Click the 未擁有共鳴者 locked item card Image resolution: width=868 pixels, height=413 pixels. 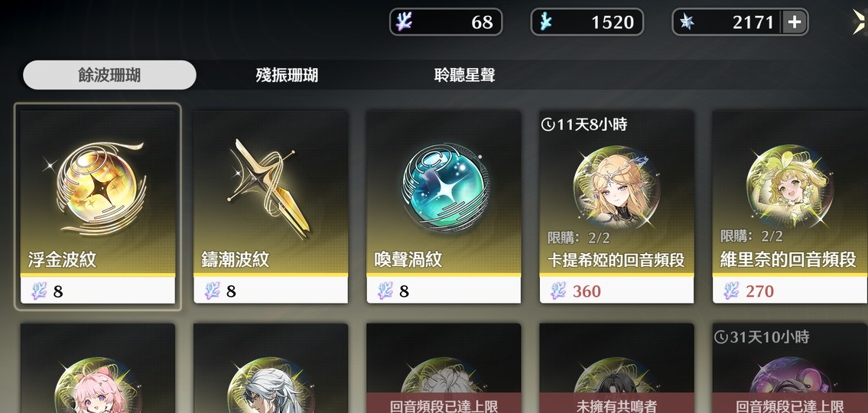pos(616,368)
